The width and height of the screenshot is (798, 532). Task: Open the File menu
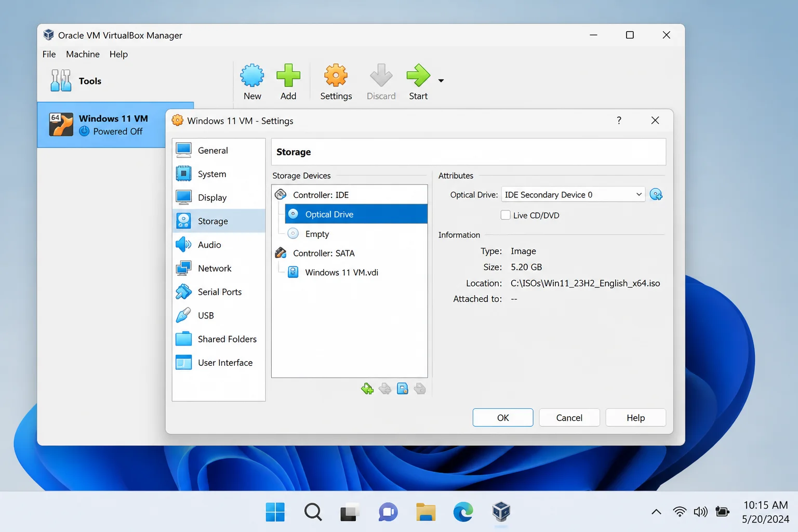pyautogui.click(x=49, y=54)
